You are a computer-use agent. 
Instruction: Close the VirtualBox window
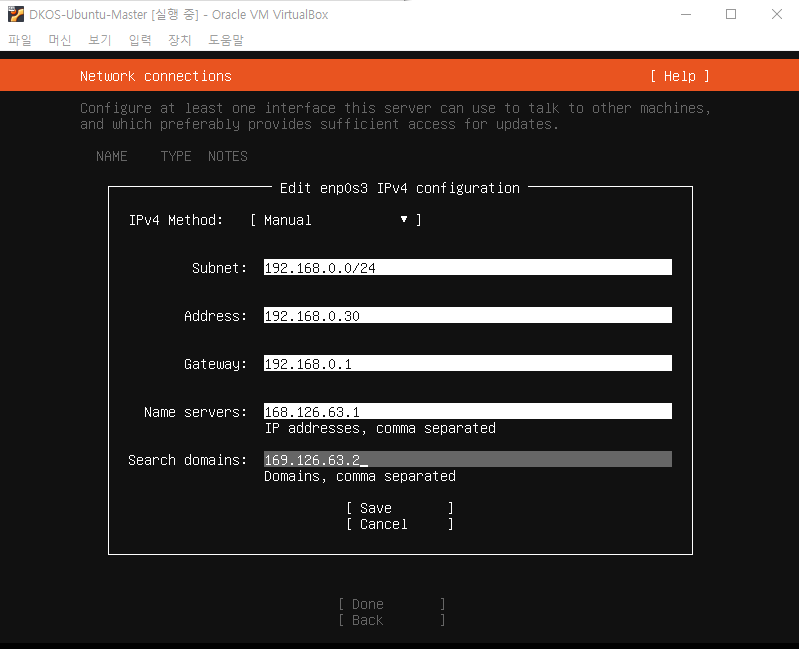tap(777, 14)
